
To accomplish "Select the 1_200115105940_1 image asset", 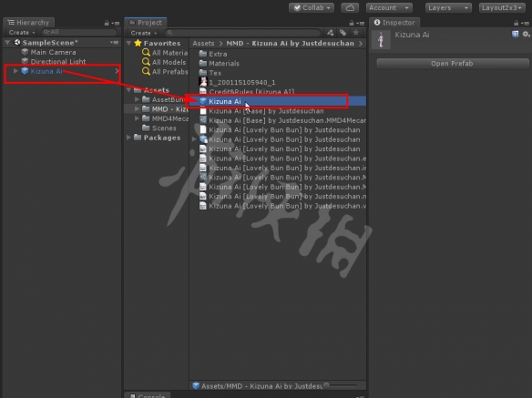I will point(237,83).
